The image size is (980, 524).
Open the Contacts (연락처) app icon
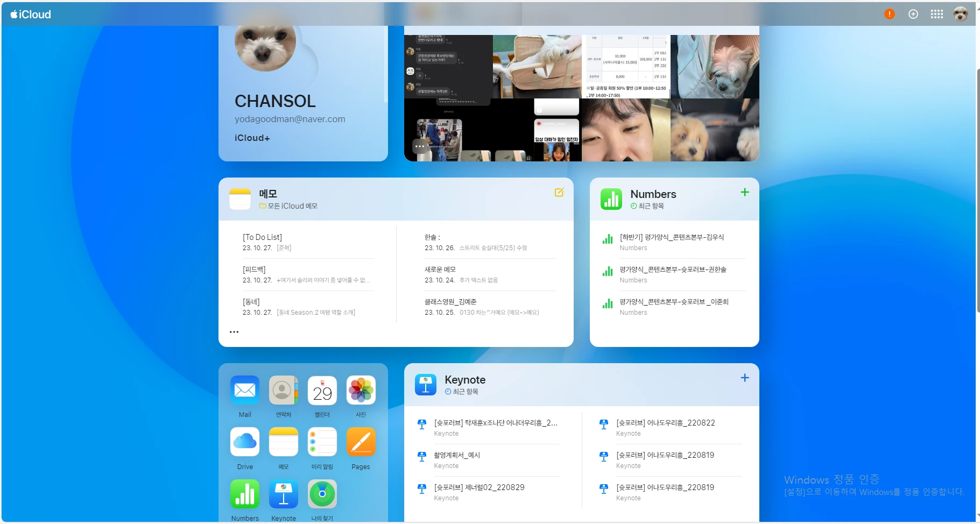point(284,390)
